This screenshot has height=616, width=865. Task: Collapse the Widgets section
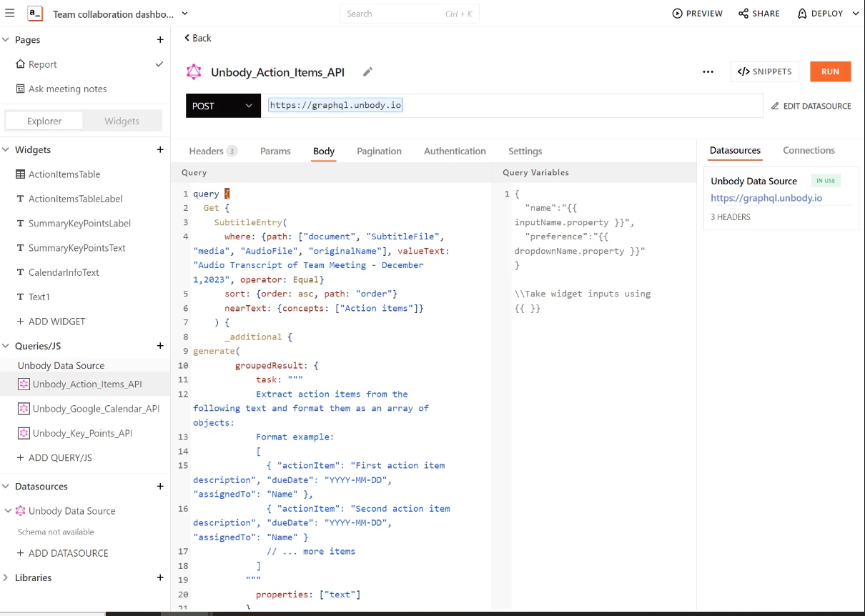coord(6,150)
